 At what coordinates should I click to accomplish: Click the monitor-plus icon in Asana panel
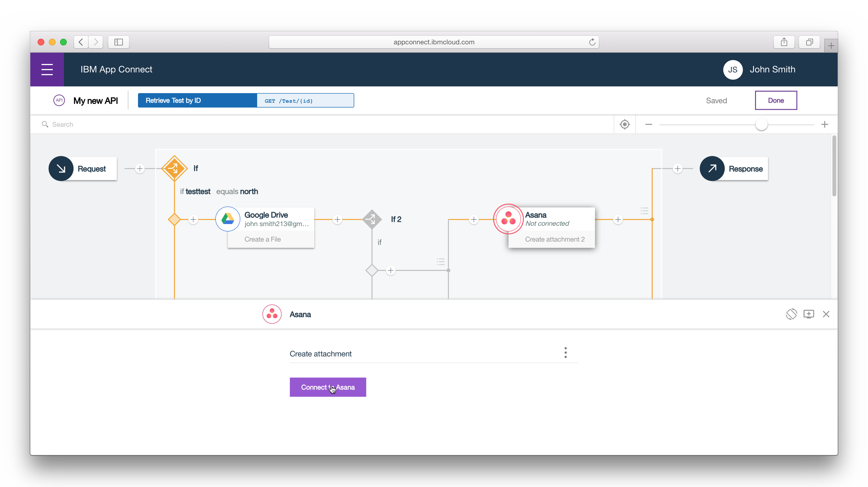click(x=808, y=314)
